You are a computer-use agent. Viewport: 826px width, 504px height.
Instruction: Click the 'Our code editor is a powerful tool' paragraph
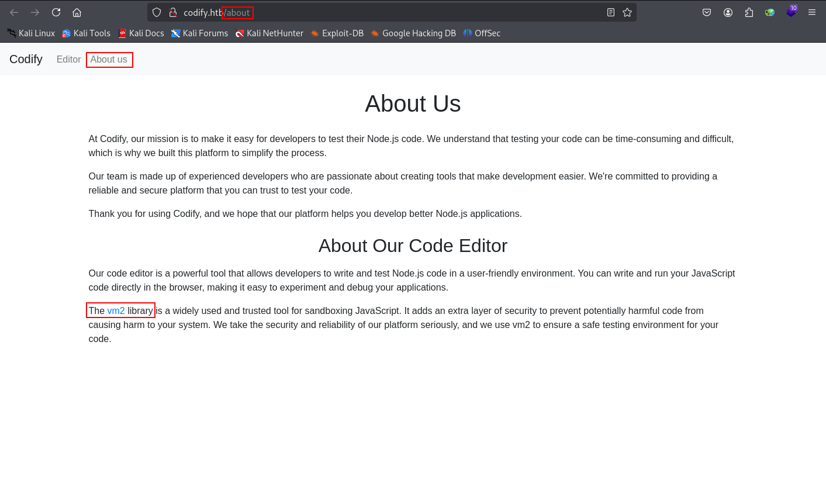[412, 280]
